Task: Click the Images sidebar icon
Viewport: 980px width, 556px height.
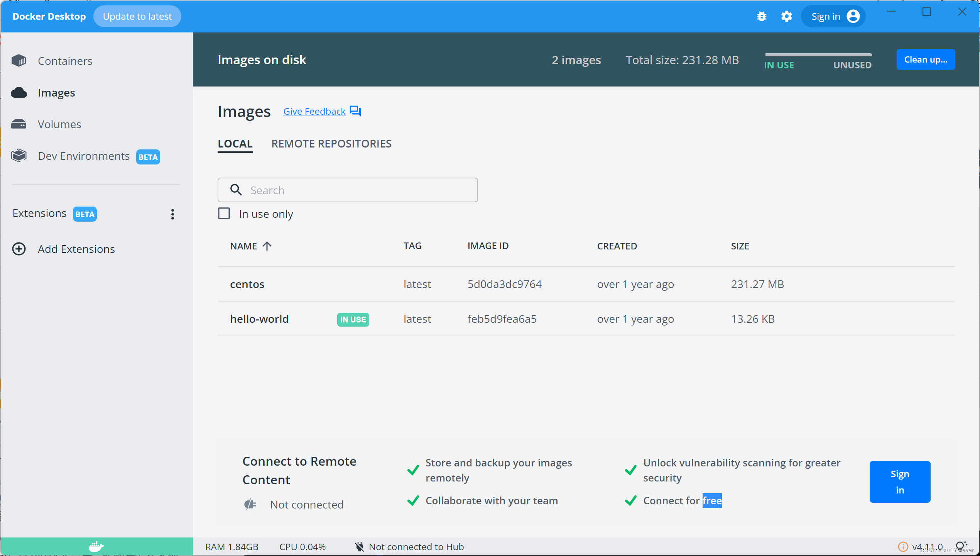Action: coord(20,92)
